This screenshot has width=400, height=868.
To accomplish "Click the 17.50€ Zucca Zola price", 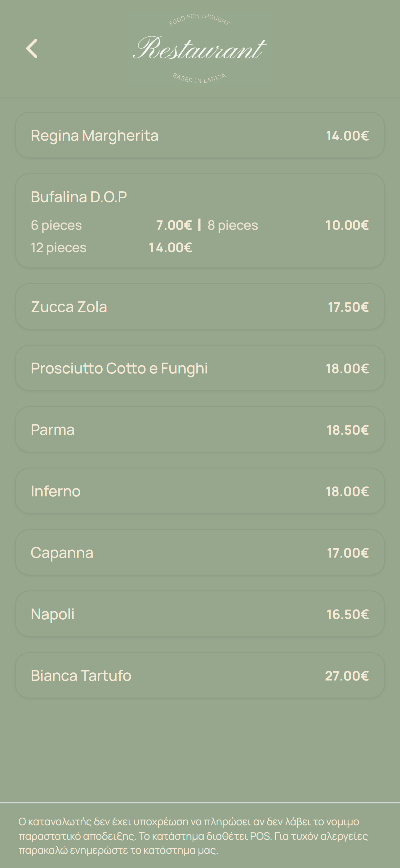I will [x=348, y=307].
